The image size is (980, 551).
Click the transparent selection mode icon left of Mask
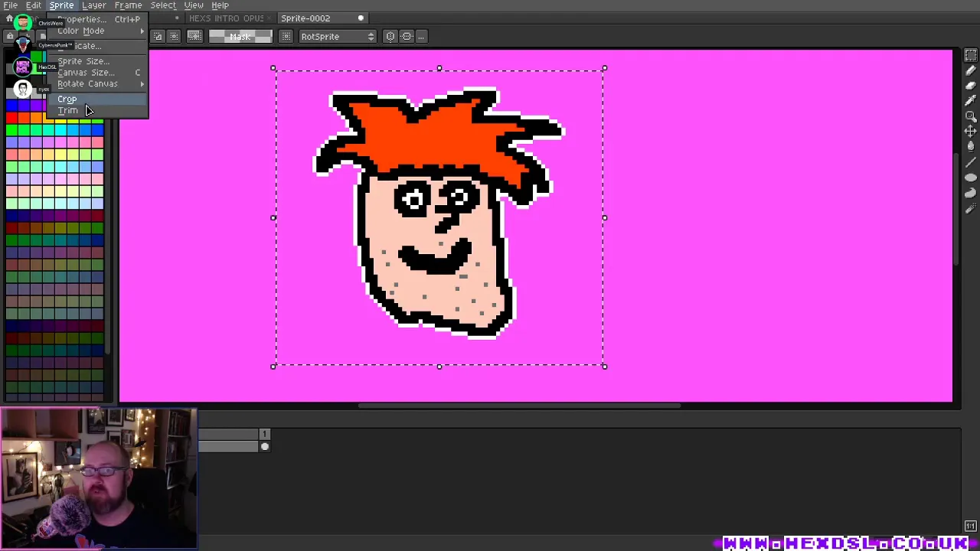coord(194,36)
